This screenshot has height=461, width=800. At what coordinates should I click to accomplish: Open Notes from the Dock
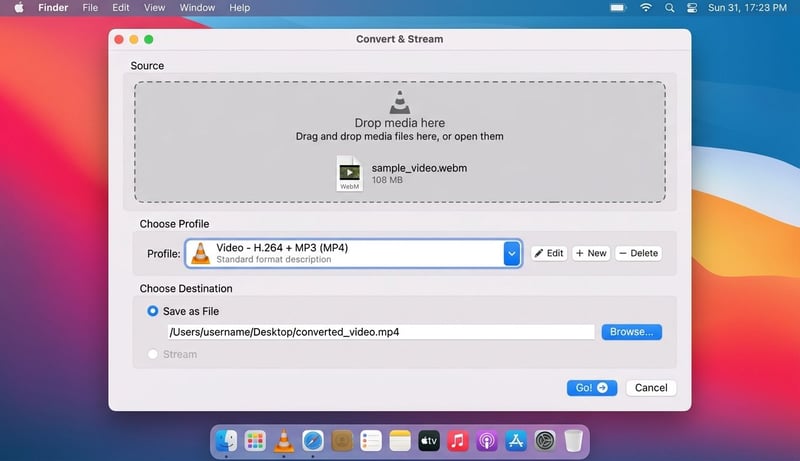click(x=400, y=440)
